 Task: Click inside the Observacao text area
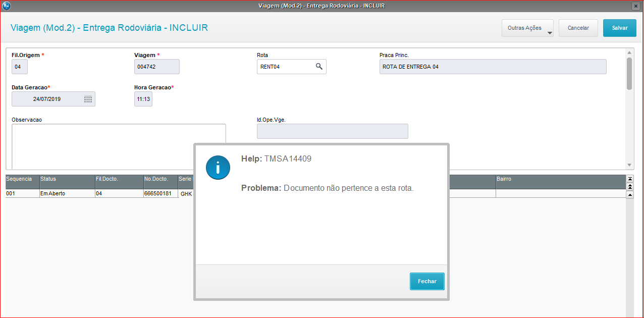click(x=119, y=146)
